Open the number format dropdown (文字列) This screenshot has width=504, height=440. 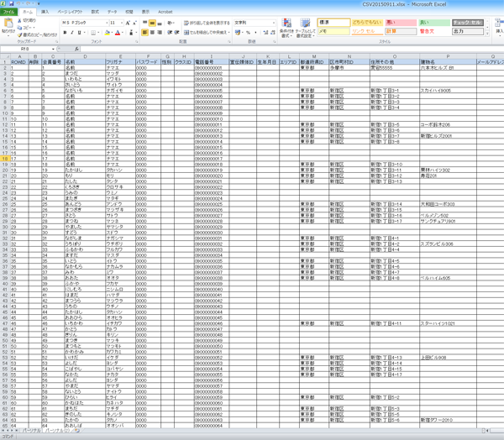click(274, 23)
